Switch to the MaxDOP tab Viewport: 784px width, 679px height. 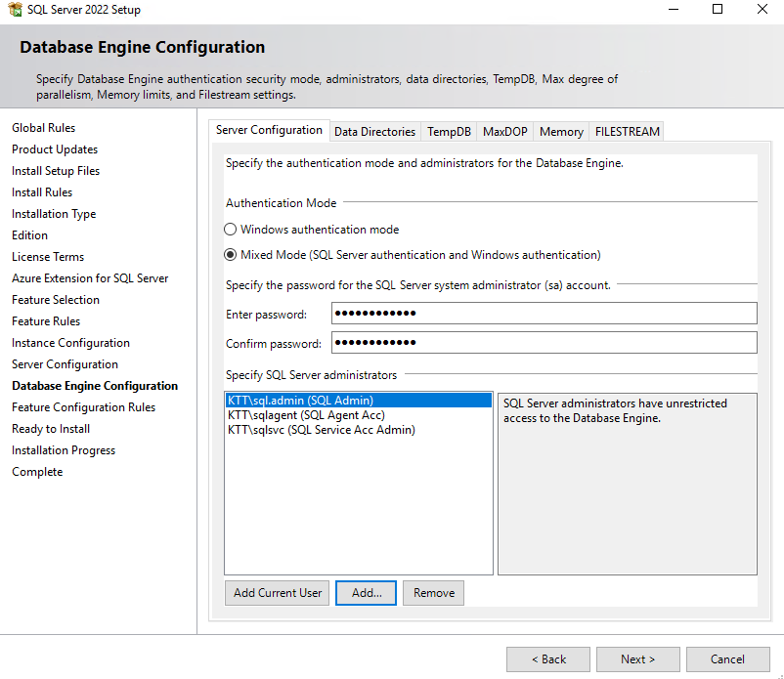[x=505, y=132]
